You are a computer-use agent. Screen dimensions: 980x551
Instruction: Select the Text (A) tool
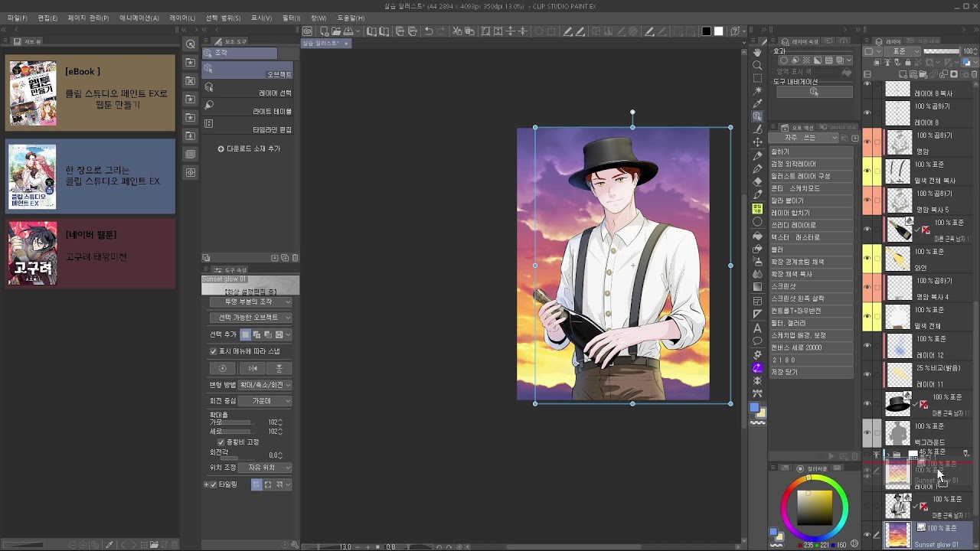click(x=757, y=328)
